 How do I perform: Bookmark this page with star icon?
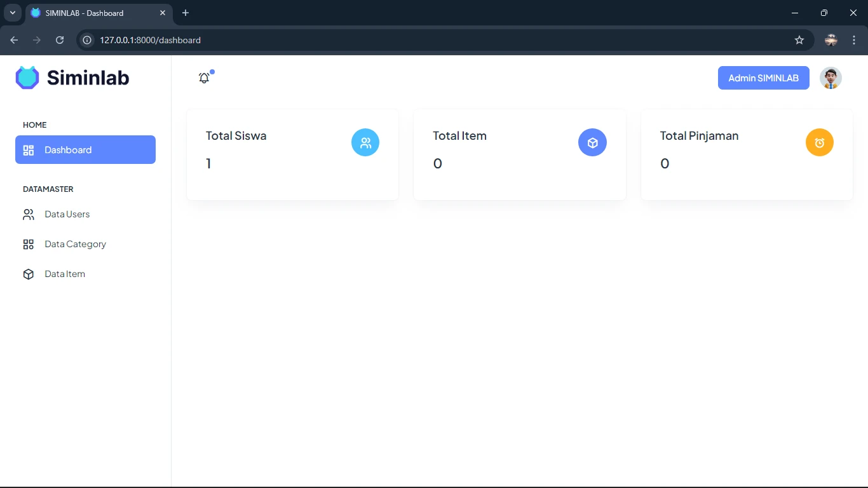tap(799, 40)
